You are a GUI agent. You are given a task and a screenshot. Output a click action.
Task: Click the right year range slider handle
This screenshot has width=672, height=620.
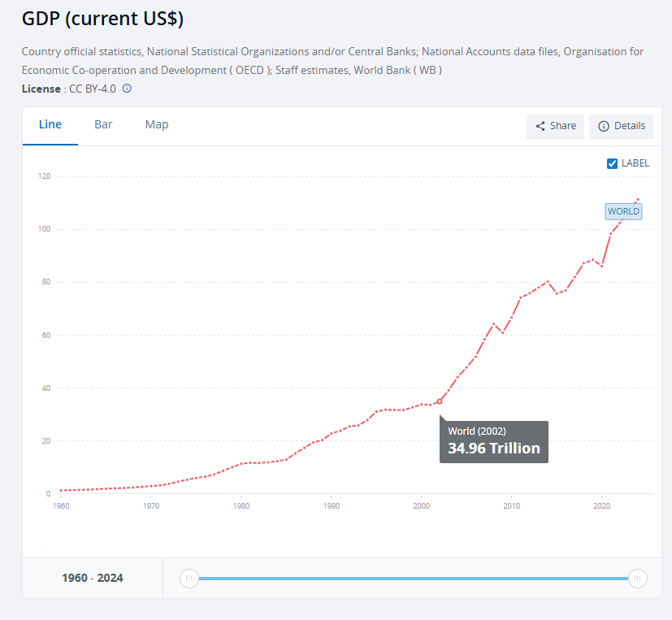[638, 579]
